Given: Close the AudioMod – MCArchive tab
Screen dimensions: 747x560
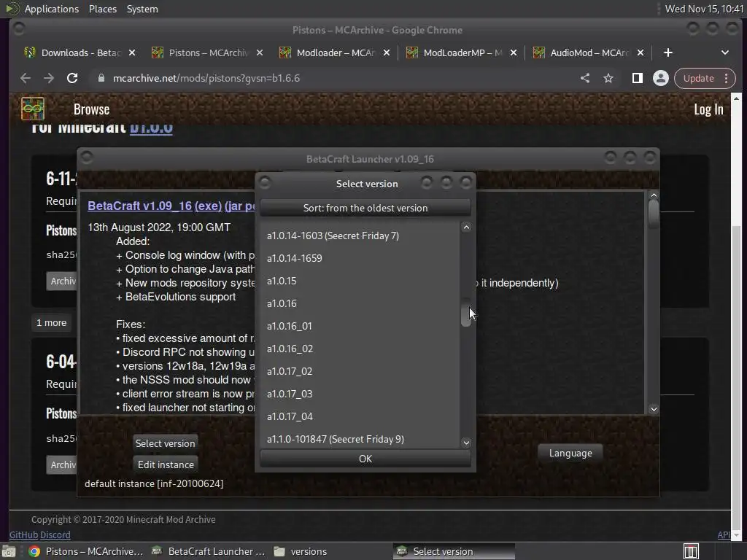Looking at the screenshot, I should coord(640,52).
